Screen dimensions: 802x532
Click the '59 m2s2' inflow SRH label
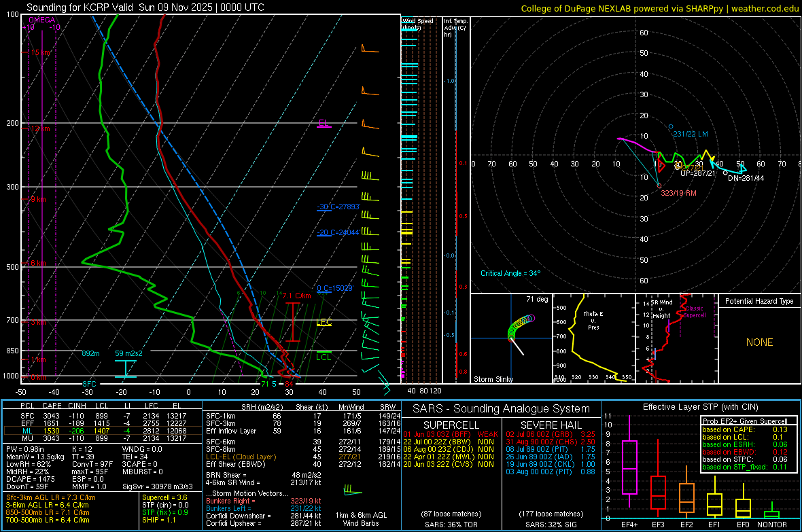(129, 353)
